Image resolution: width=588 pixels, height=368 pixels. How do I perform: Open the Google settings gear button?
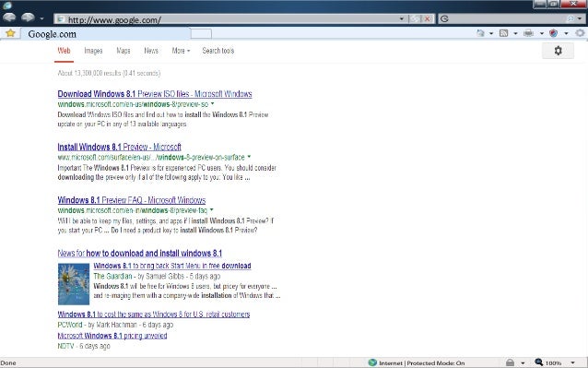pyautogui.click(x=558, y=51)
